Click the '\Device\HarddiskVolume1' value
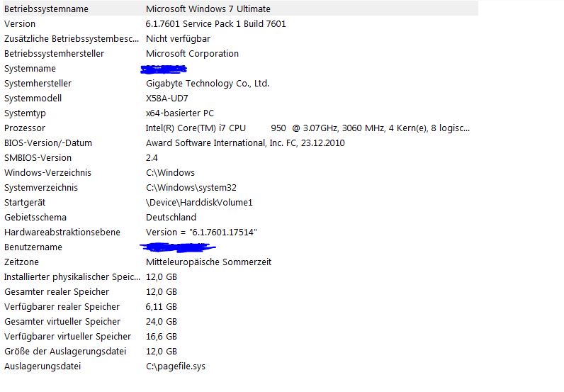Image resolution: width=564 pixels, height=392 pixels. pyautogui.click(x=199, y=203)
